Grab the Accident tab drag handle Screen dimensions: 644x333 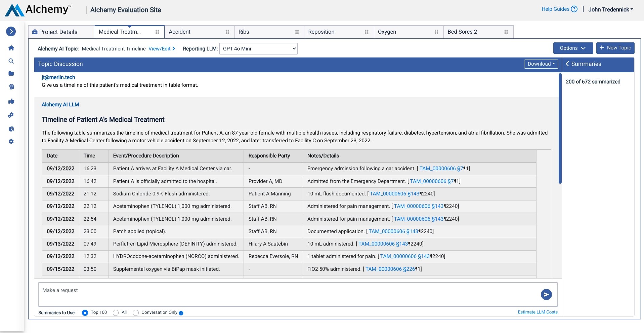[227, 32]
